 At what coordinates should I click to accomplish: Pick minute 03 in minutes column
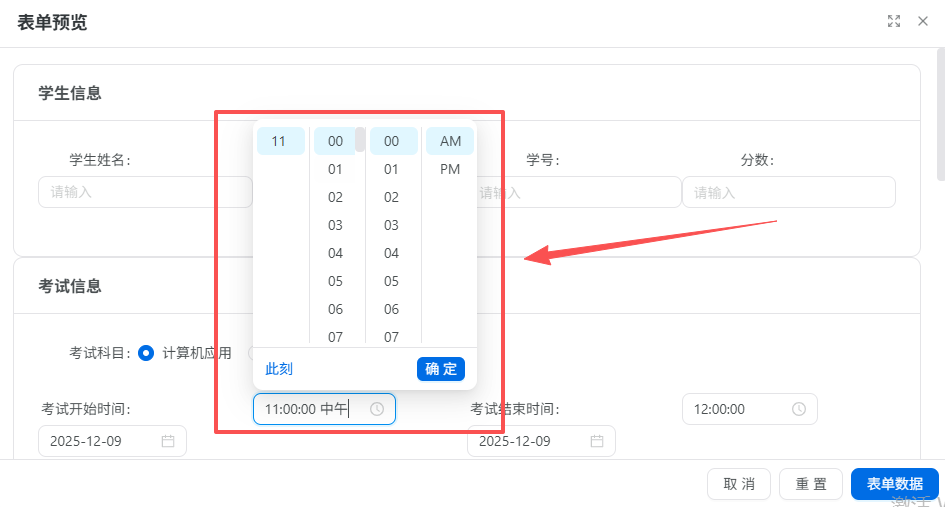pos(335,225)
